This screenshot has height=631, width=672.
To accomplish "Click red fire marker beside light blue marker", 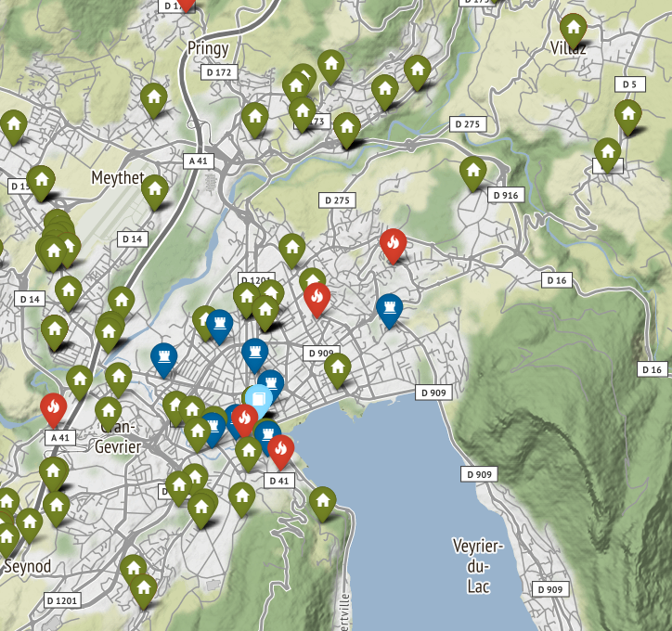I will click(x=244, y=420).
